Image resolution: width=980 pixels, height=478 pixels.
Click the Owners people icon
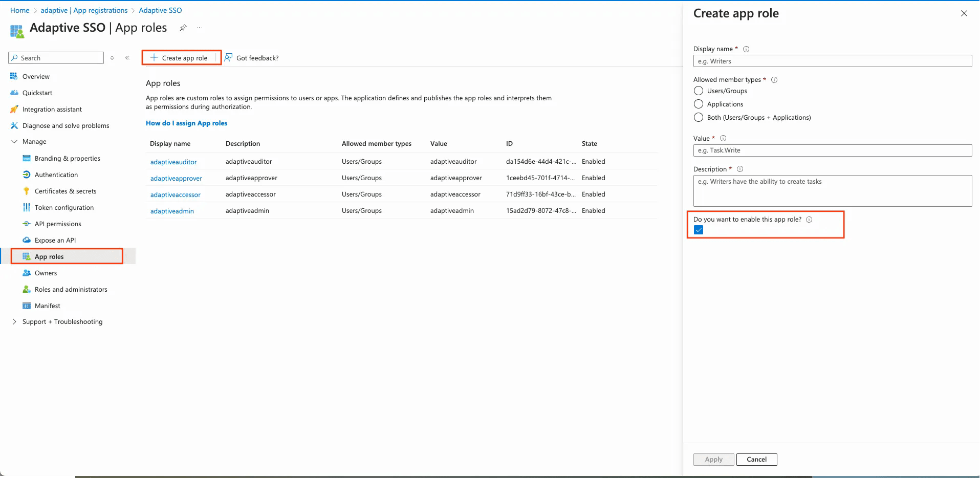pos(27,273)
